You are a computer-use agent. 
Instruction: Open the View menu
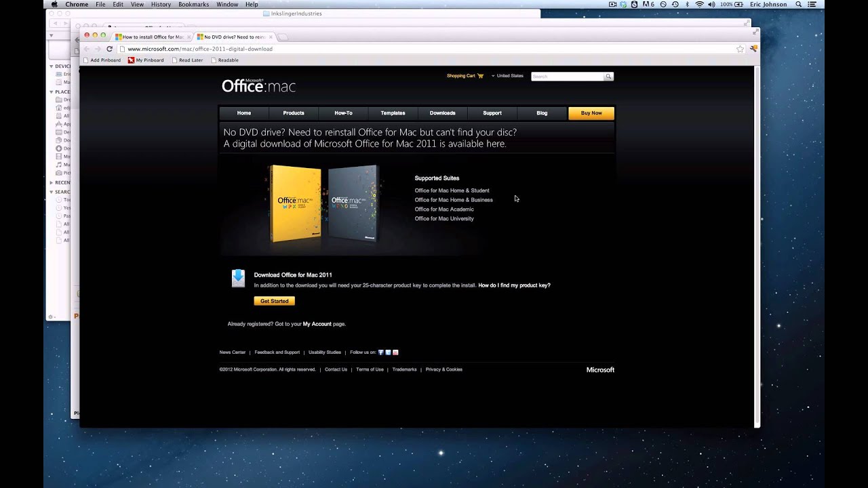click(x=137, y=4)
